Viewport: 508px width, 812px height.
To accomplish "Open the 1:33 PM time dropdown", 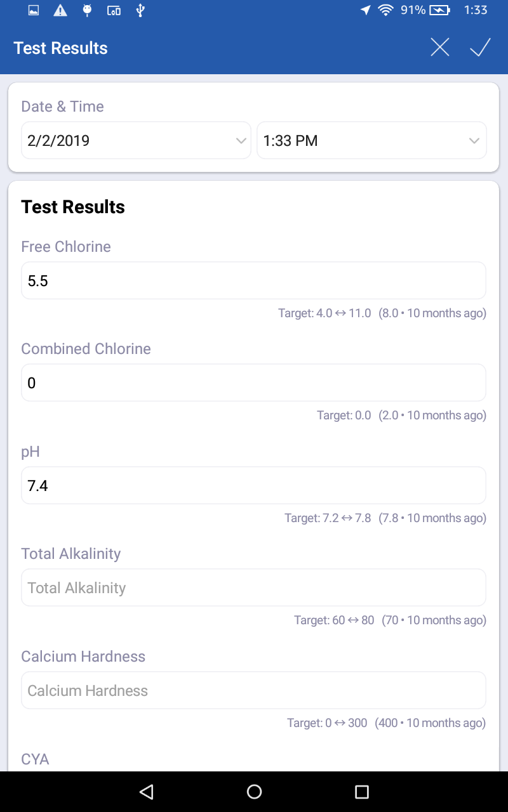I will (371, 141).
